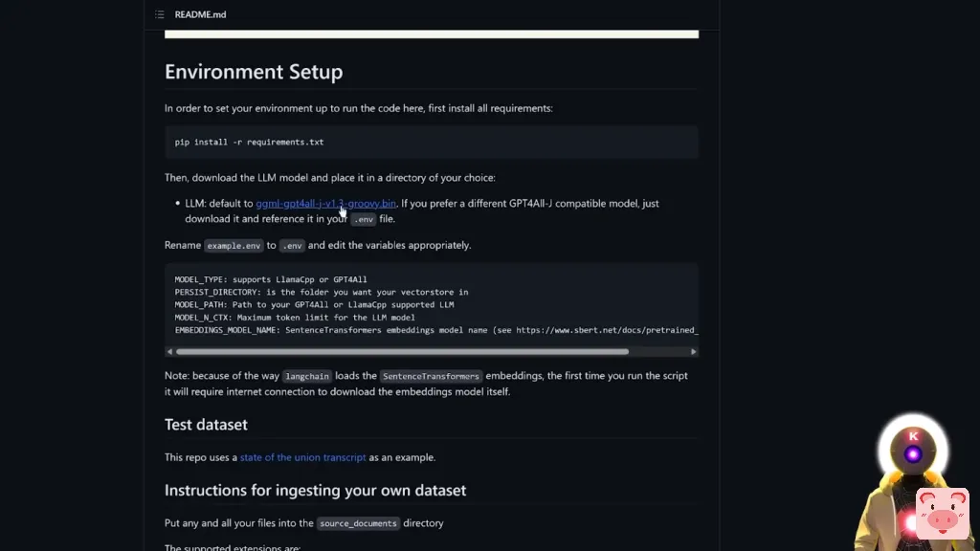980x551 pixels.
Task: Click the code block's left scroll arrow
Action: point(170,351)
